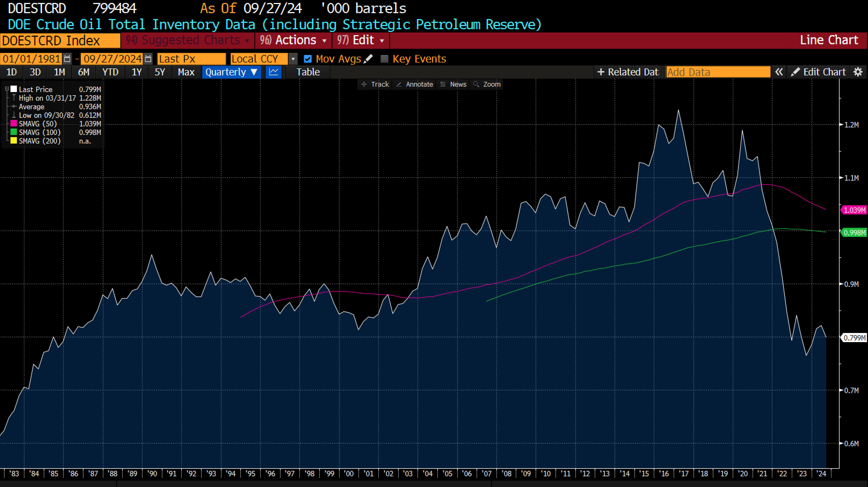Select the 1Y time range tab

(136, 72)
